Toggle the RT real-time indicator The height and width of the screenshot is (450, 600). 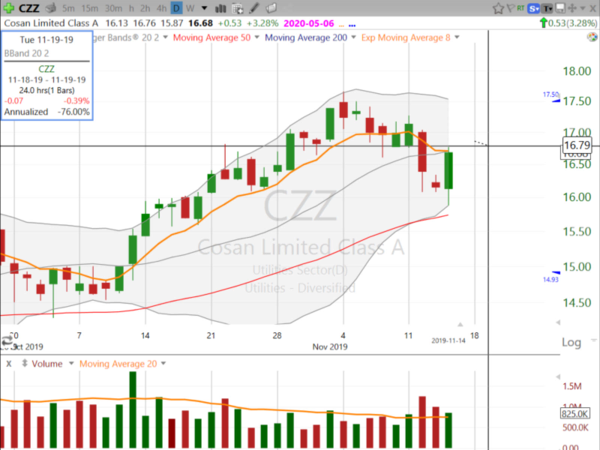[521, 8]
